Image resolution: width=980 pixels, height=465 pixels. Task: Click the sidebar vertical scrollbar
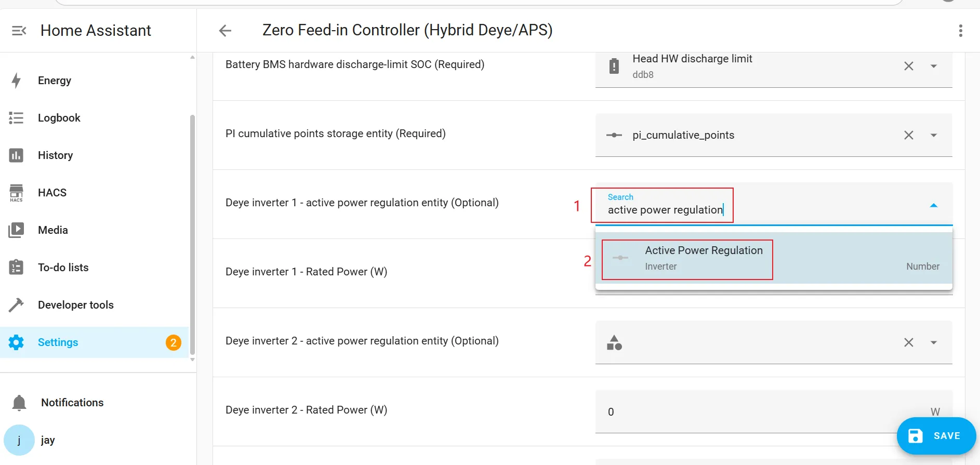pos(192,234)
